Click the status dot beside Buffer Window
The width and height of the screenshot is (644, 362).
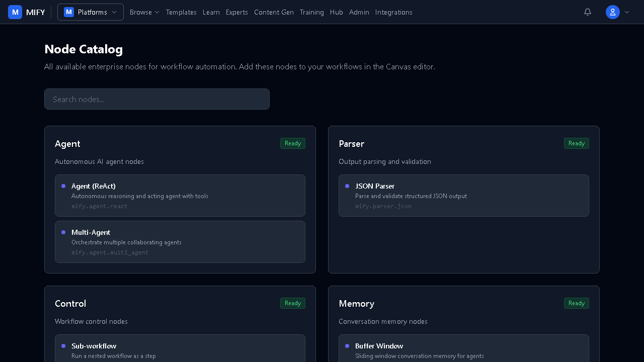coord(347,346)
